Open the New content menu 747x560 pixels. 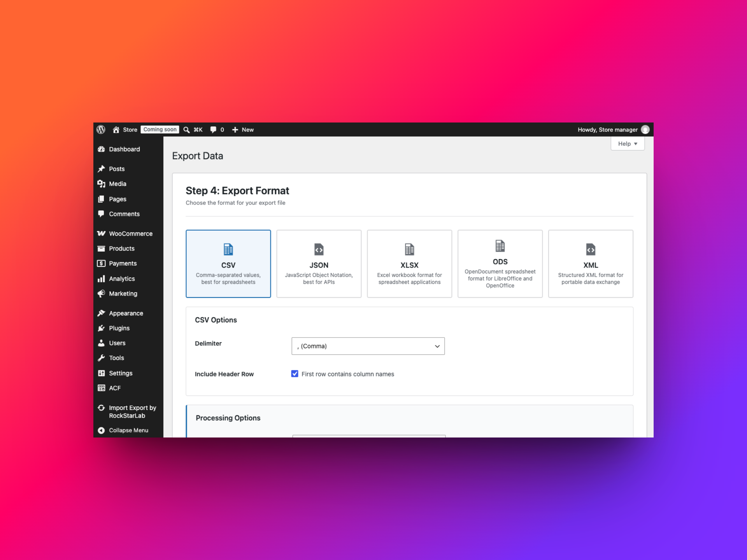[243, 130]
